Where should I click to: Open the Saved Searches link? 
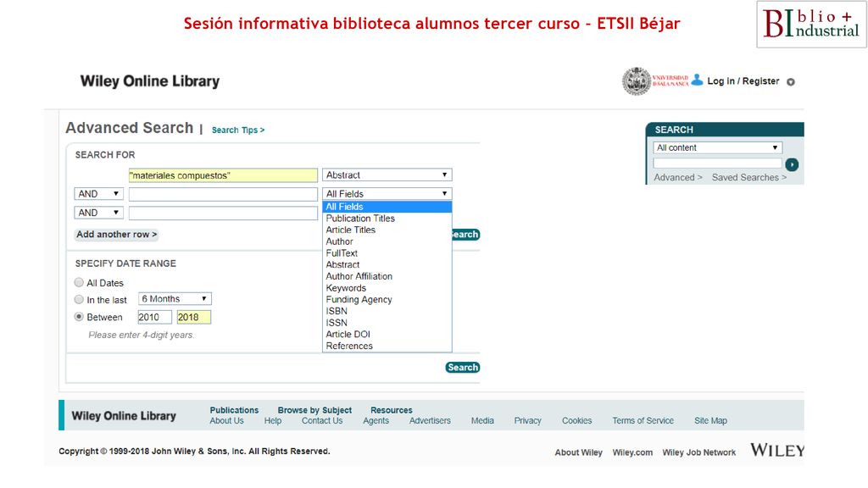click(749, 177)
